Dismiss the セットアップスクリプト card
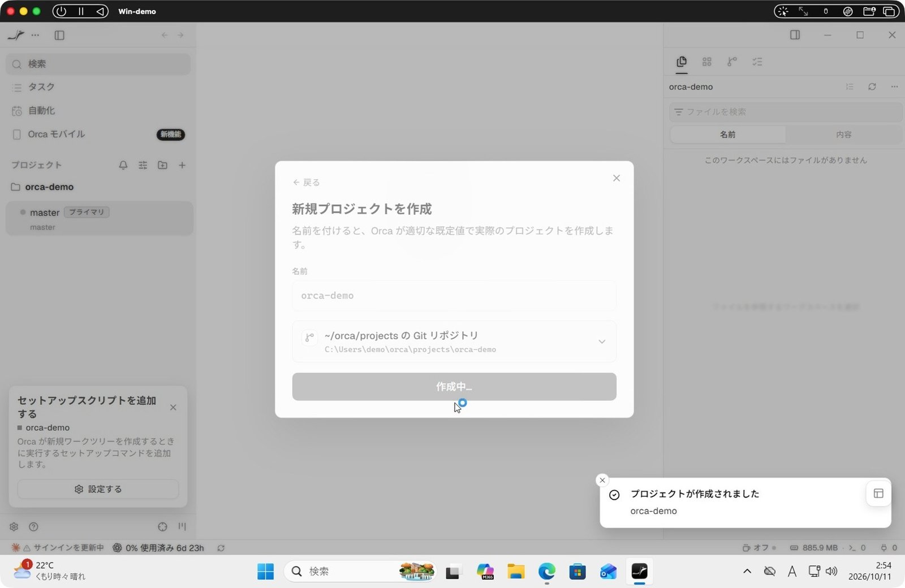The height and width of the screenshot is (588, 905). coord(173,408)
